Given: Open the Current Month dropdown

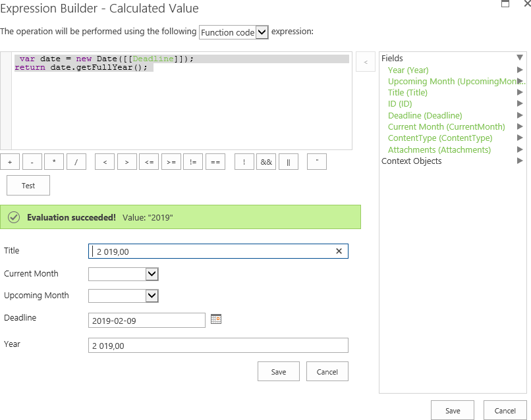Looking at the screenshot, I should point(123,274).
